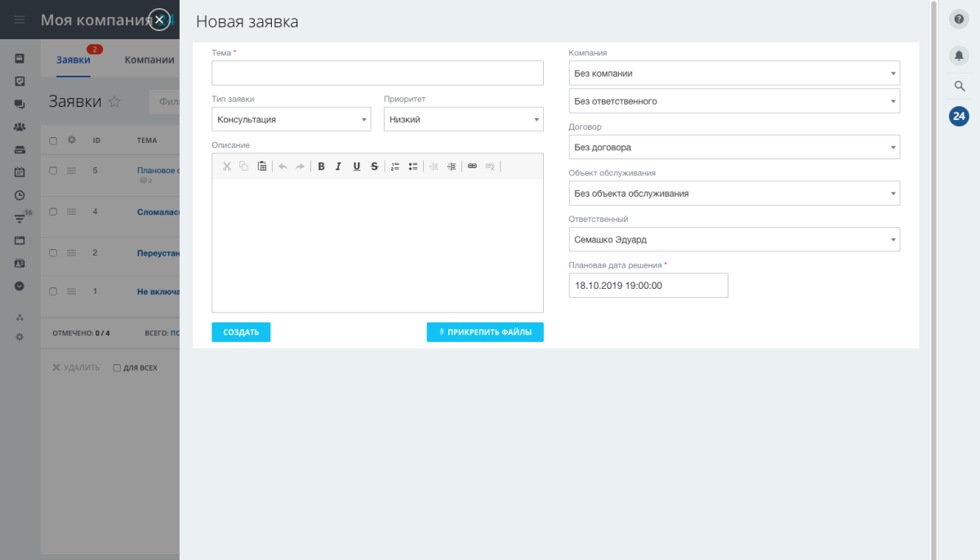The height and width of the screenshot is (560, 980).
Task: Insert a numbered list in the description
Action: click(x=395, y=166)
